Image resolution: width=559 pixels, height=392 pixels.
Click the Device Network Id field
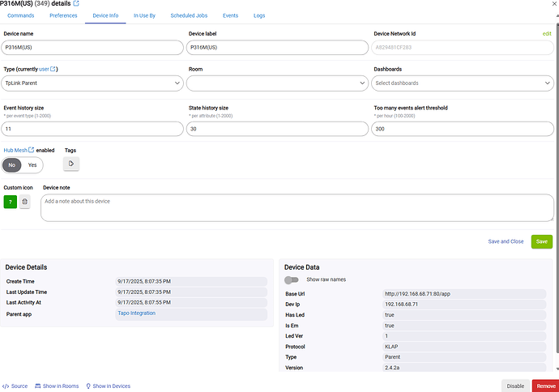click(x=463, y=48)
